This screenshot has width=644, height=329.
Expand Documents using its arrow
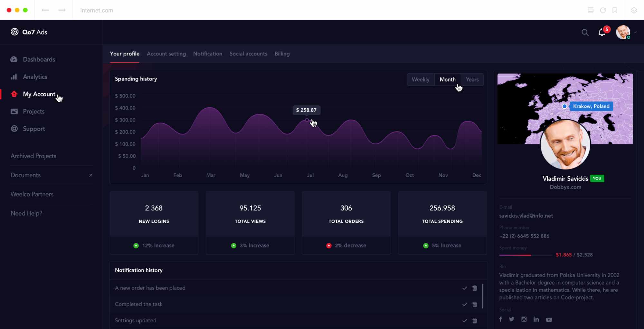click(x=90, y=175)
